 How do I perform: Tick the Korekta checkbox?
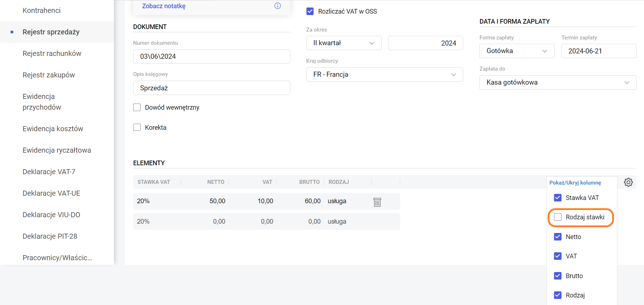pyautogui.click(x=137, y=128)
